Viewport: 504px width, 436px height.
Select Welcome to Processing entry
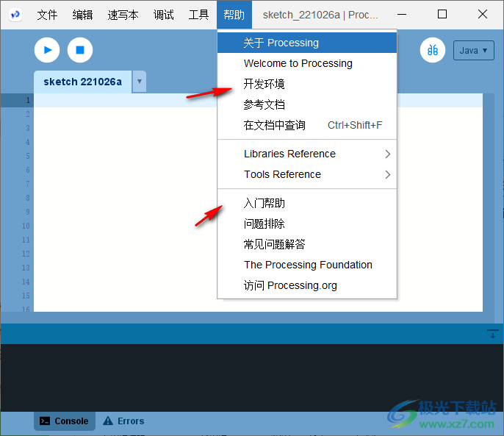[x=307, y=63]
